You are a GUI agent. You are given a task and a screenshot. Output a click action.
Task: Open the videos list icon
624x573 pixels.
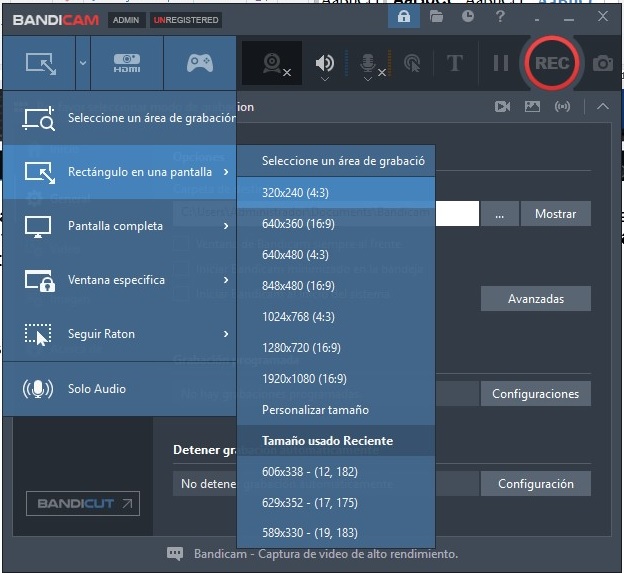(x=502, y=106)
